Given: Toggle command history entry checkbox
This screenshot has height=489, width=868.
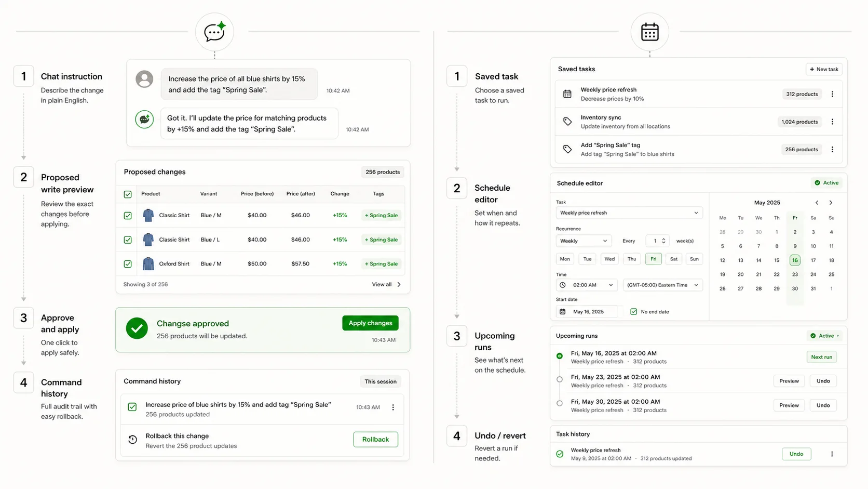Looking at the screenshot, I should [132, 407].
